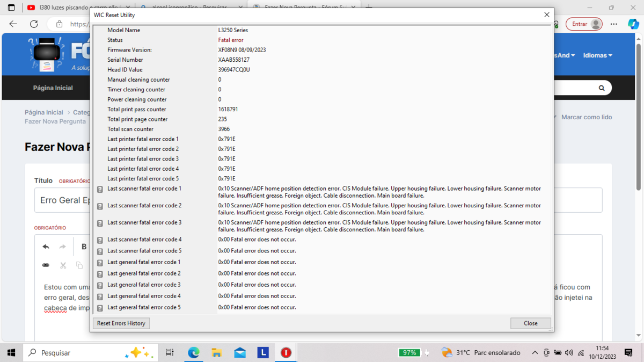644x362 pixels.
Task: Click cut scissors icon in forum editor
Action: point(63,265)
